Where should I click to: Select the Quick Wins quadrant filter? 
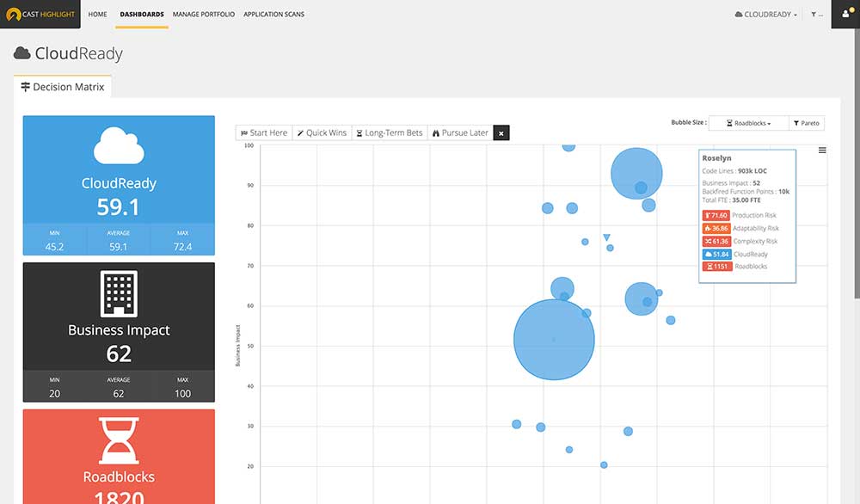(x=322, y=132)
